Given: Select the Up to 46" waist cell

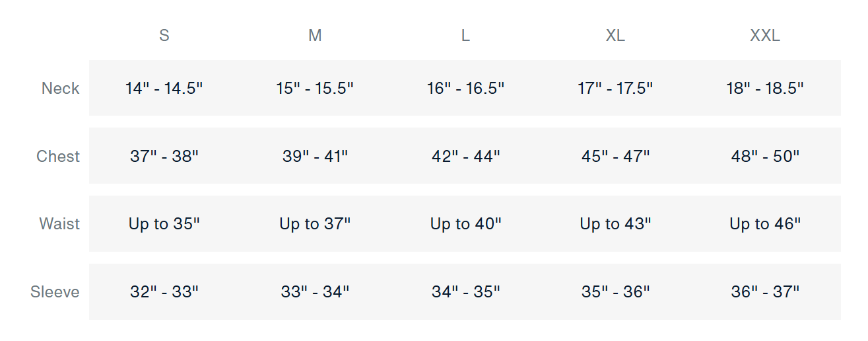Looking at the screenshot, I should click(x=765, y=224).
